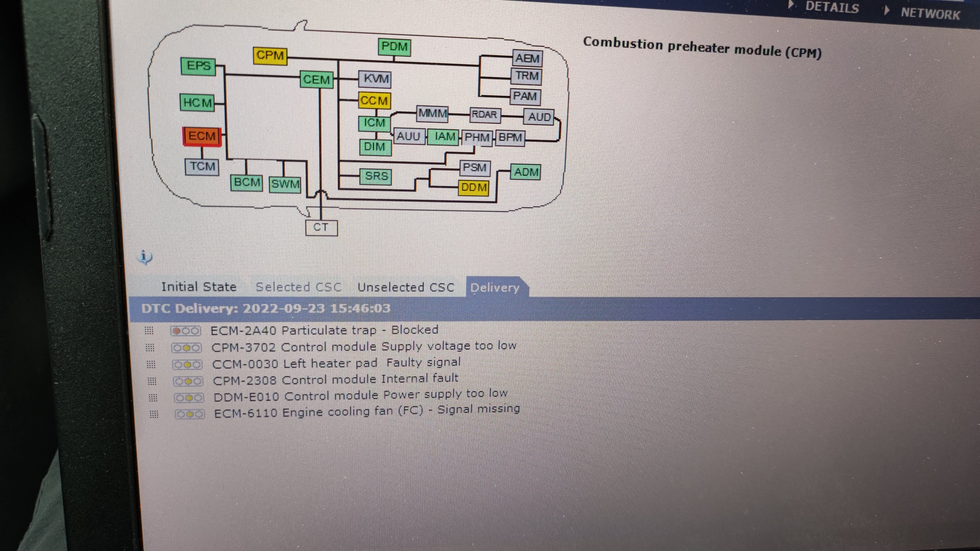Select the EPS module box

[198, 66]
